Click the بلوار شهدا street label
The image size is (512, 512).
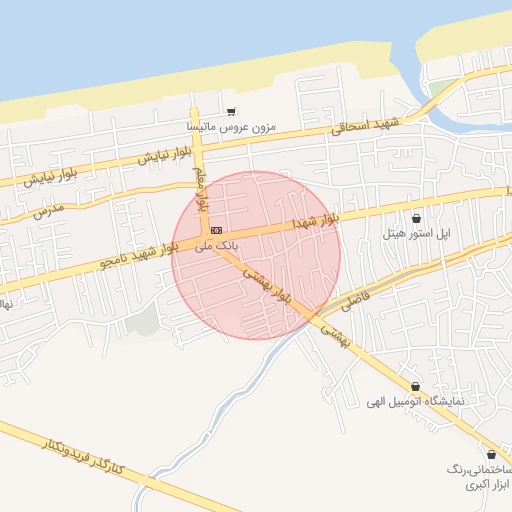click(x=315, y=221)
